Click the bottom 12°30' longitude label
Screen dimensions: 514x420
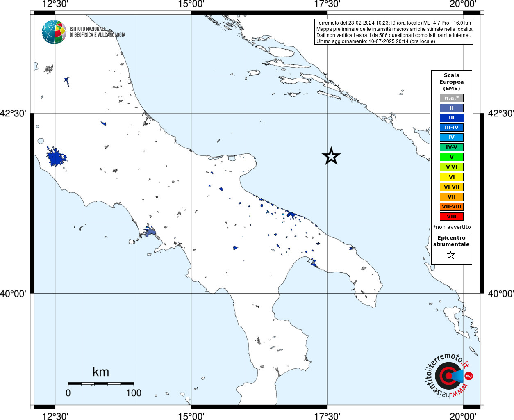pyautogui.click(x=55, y=416)
